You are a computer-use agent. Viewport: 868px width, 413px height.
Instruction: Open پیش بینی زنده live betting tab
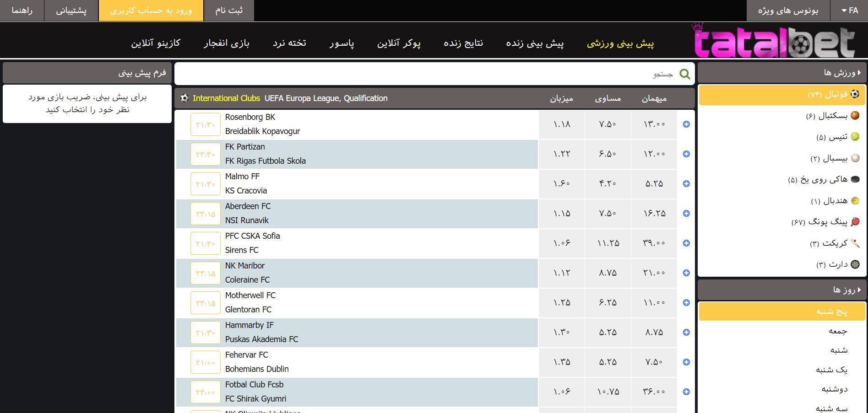[x=535, y=43]
